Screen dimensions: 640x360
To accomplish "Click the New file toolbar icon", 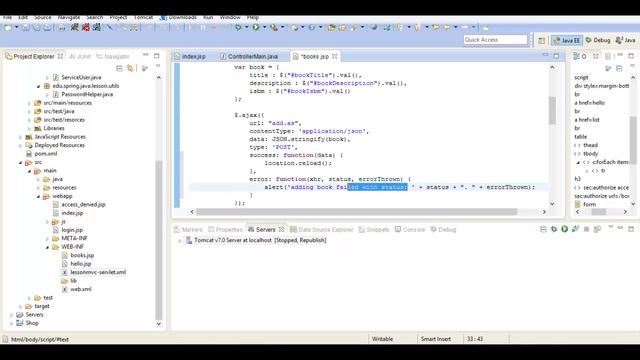I will 8,27.
